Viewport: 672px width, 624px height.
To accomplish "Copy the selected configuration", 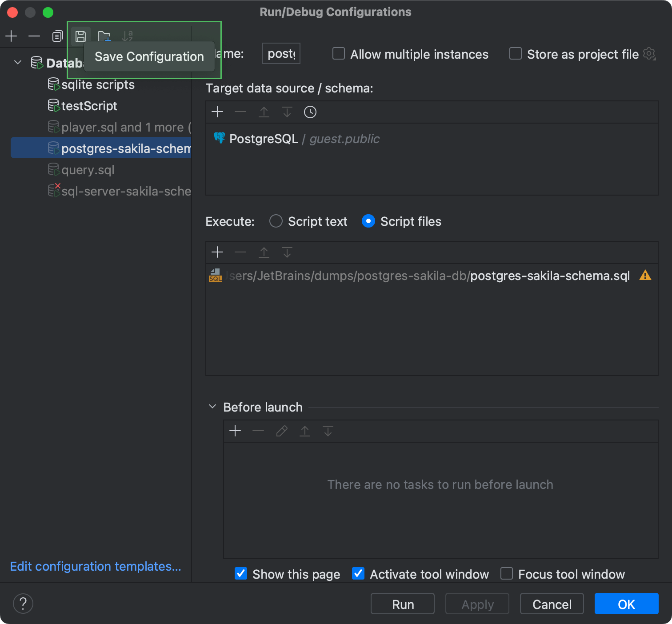I will 57,36.
